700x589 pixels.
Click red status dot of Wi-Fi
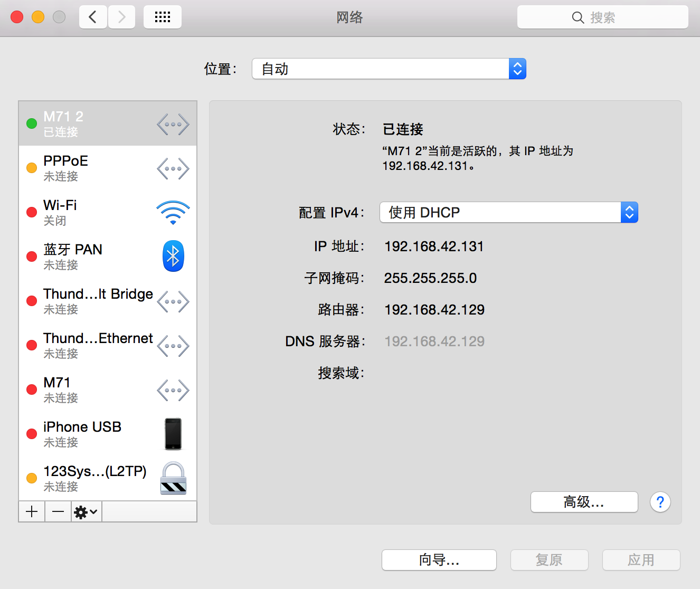32,212
